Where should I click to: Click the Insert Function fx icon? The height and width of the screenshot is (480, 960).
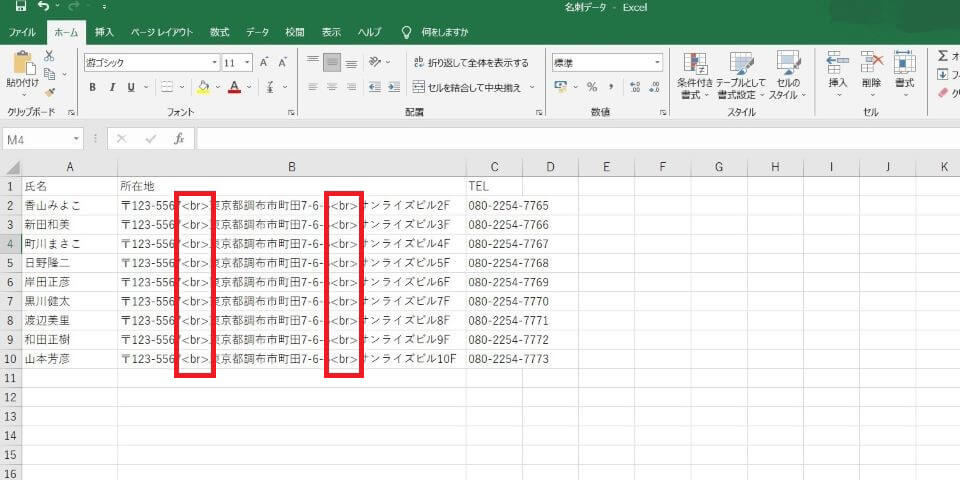pos(179,139)
